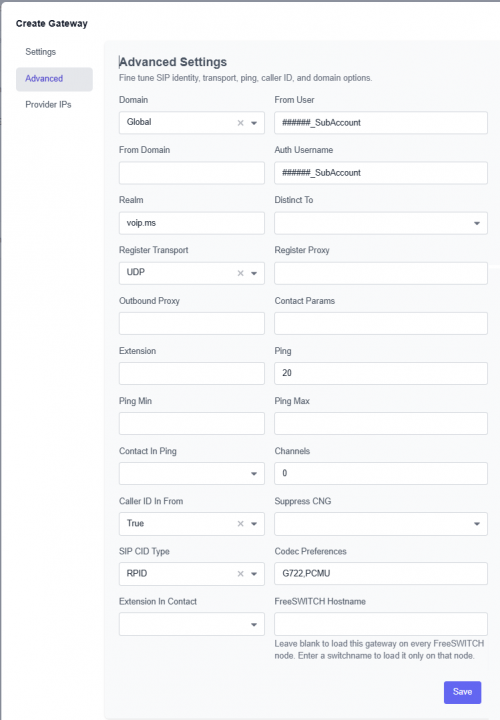Clear the Register Transport UDP value with the X icon
Image resolution: width=500 pixels, height=720 pixels.
(x=240, y=273)
